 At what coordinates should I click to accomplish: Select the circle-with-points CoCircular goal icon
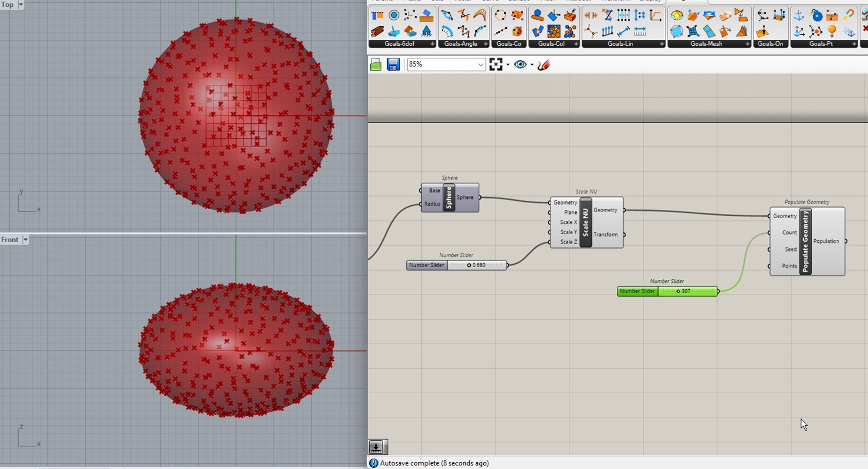click(501, 15)
